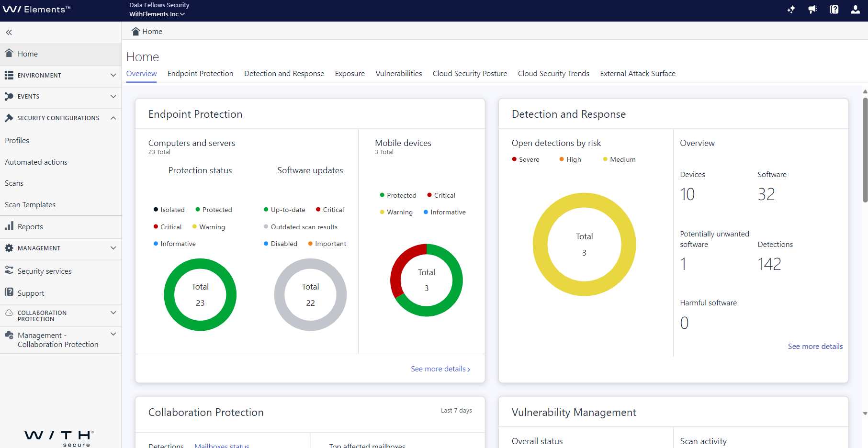Click the Reports bar chart icon
Image resolution: width=868 pixels, height=448 pixels.
(9, 226)
